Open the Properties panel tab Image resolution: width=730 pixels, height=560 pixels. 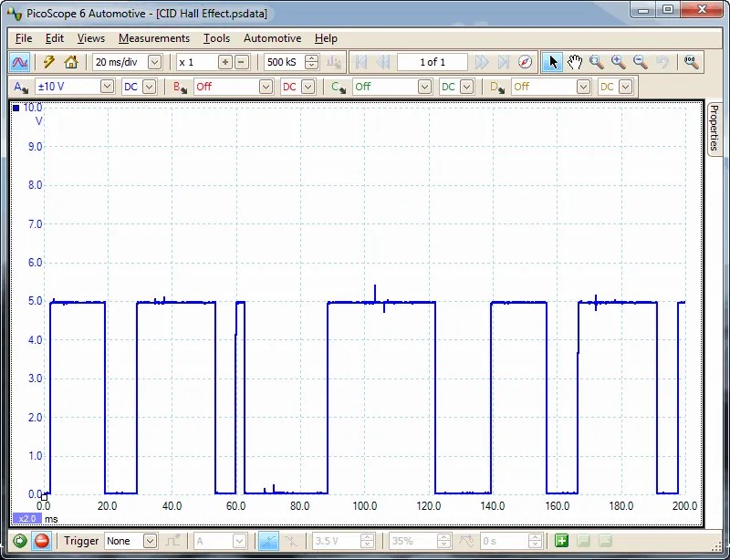click(x=717, y=128)
